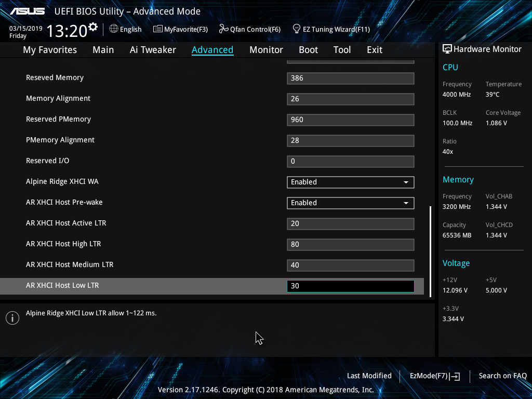The image size is (532, 399).
Task: Click the settings gear icon next to clock
Action: pyautogui.click(x=93, y=27)
